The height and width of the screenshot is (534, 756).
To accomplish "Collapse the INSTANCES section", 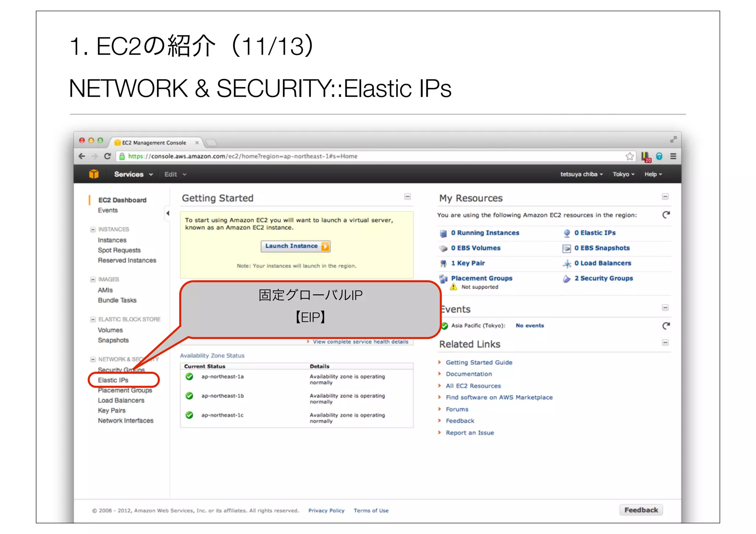I will point(93,229).
